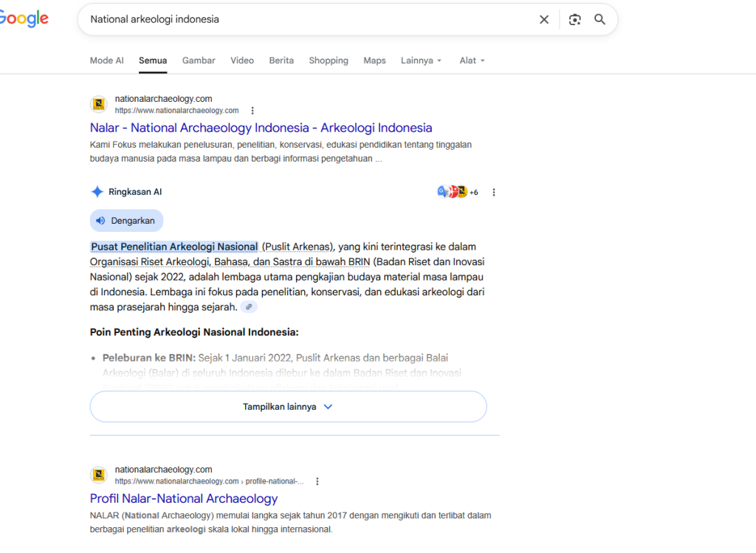Click the link chip after summary paragraph

pyautogui.click(x=249, y=307)
